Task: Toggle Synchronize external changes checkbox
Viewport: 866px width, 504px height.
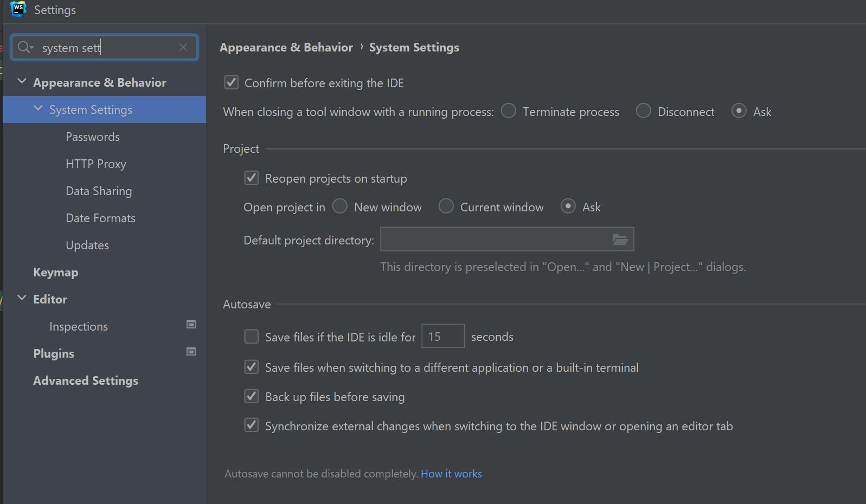Action: click(252, 425)
